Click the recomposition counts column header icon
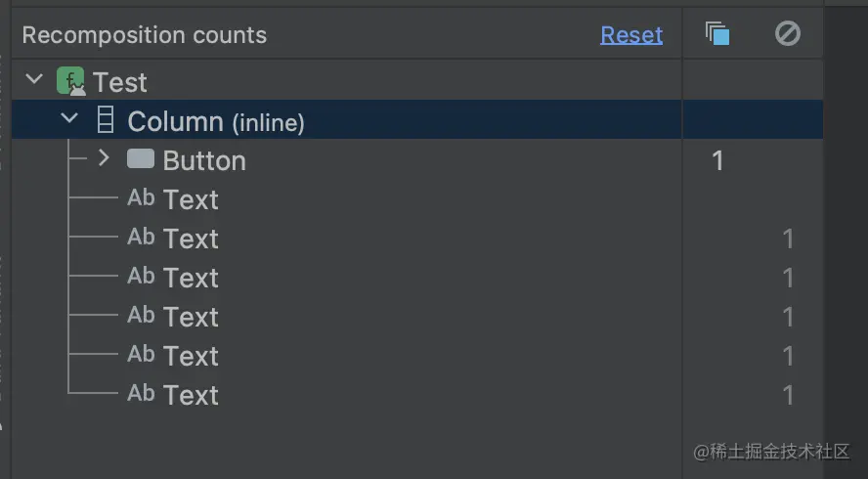This screenshot has width=868, height=479. (717, 34)
